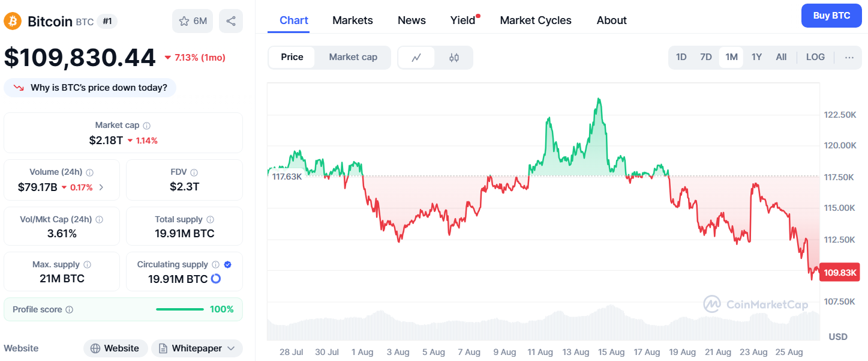Switch to the Markets tab
Screen dimensions: 868x361
[353, 20]
